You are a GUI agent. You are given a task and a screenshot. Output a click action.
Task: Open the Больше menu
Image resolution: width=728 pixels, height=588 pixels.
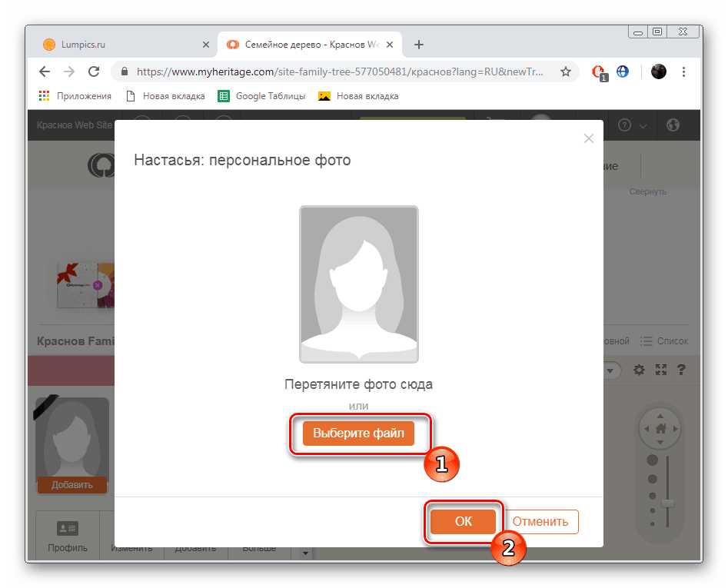coord(258,547)
